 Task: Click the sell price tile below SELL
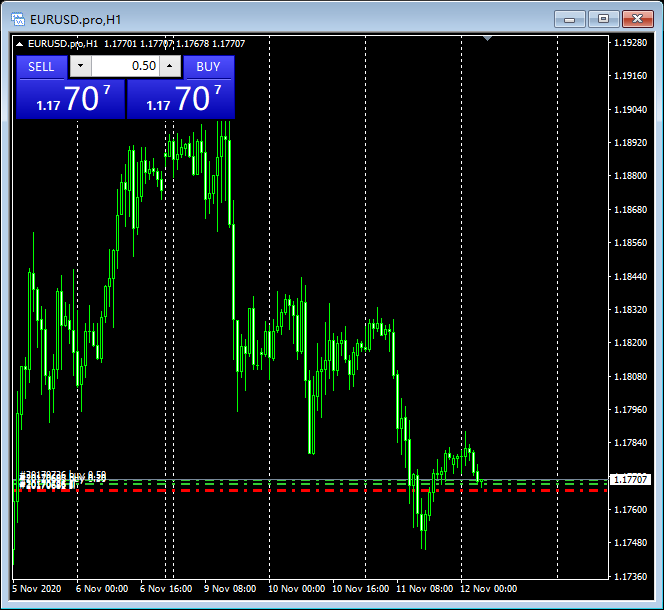point(71,100)
